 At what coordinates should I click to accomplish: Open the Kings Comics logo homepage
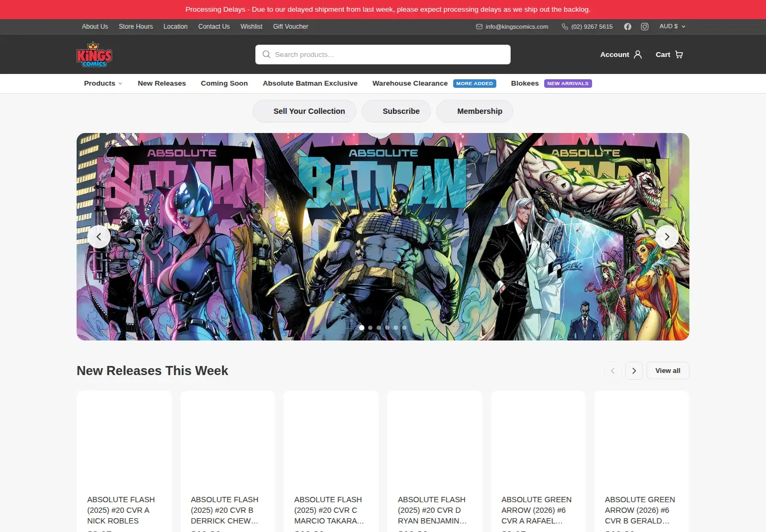94,54
